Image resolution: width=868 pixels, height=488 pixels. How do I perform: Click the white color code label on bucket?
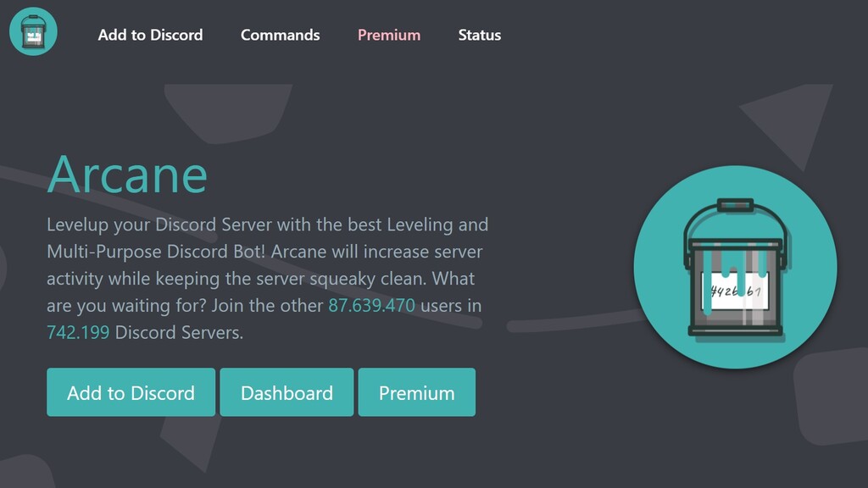734,292
